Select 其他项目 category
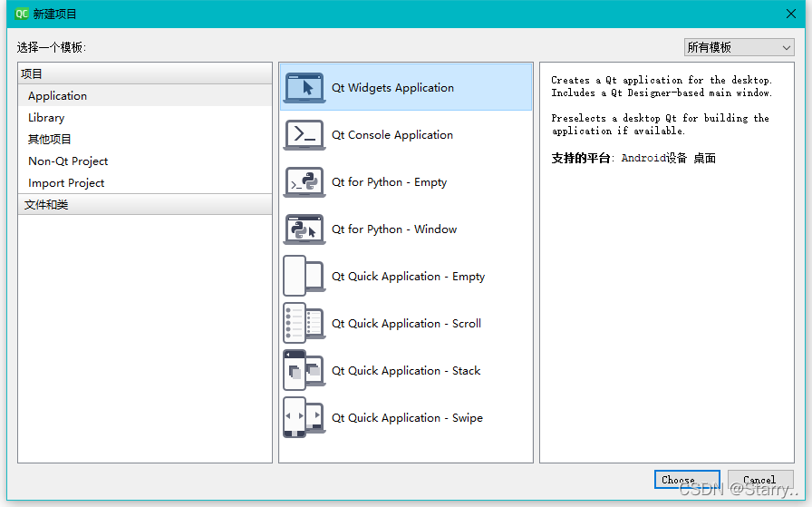Viewport: 812px width, 507px height. (x=144, y=140)
